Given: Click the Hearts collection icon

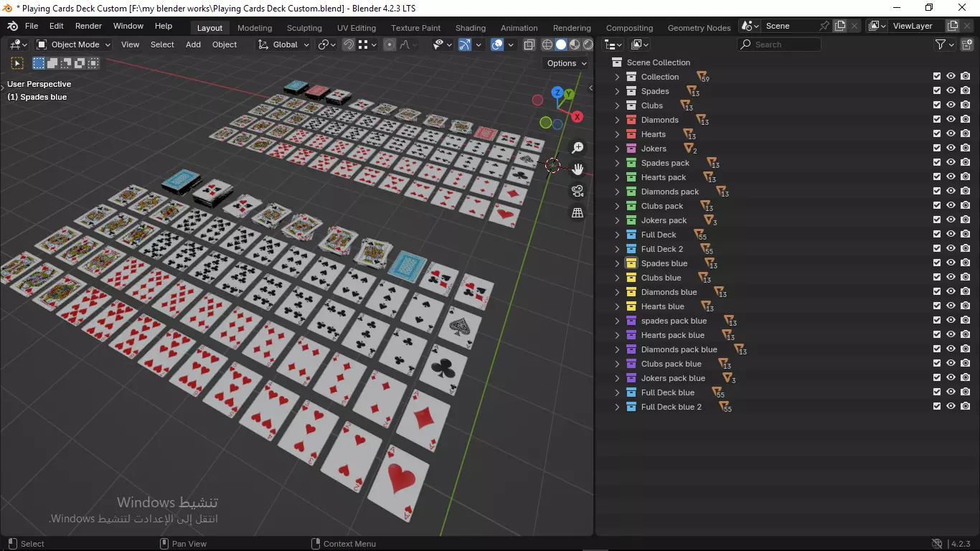Looking at the screenshot, I should point(631,134).
